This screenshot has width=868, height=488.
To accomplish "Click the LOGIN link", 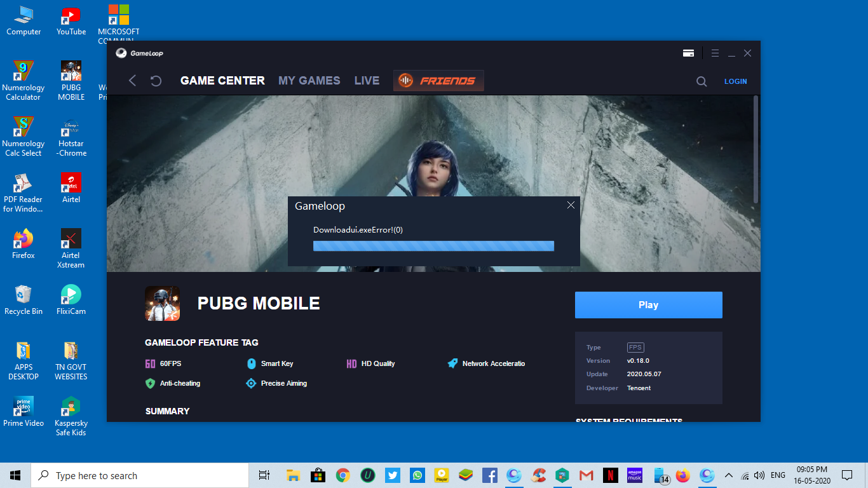I will (x=735, y=81).
